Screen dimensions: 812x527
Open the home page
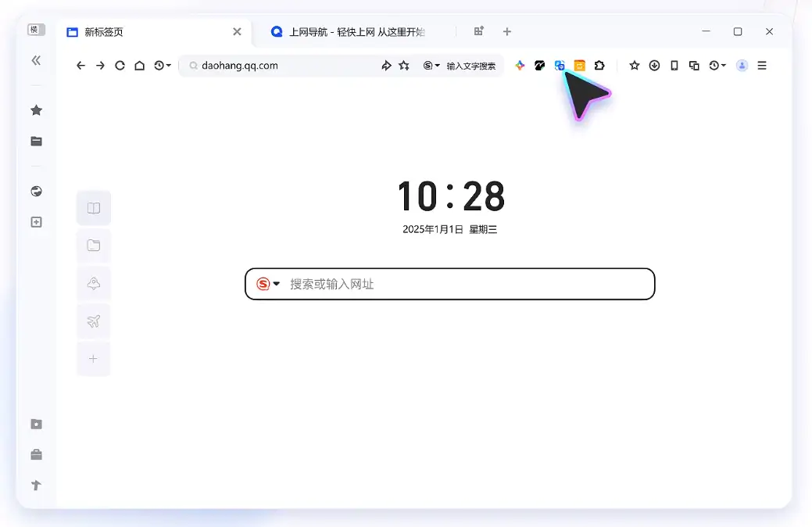(x=139, y=66)
